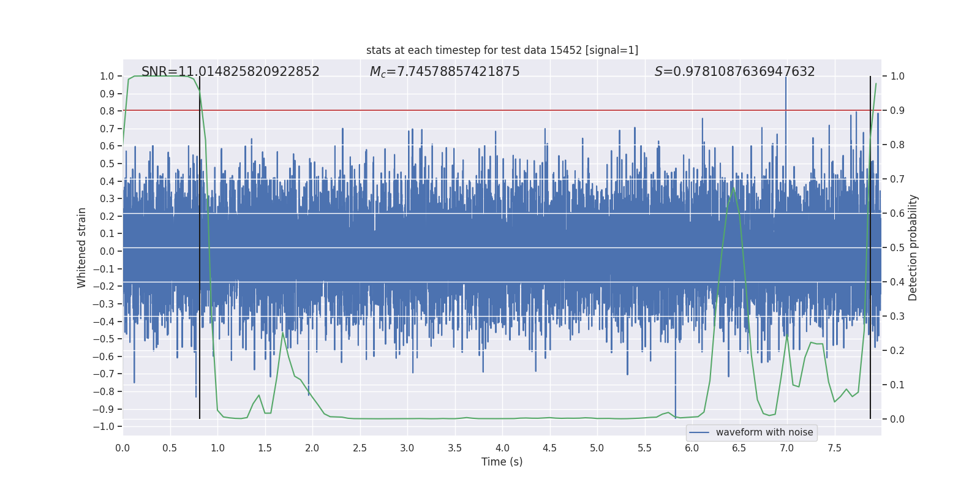Viewport: 980px width, 490px height.
Task: Click the green curve peak near 1.7 seconds
Action: tap(283, 333)
